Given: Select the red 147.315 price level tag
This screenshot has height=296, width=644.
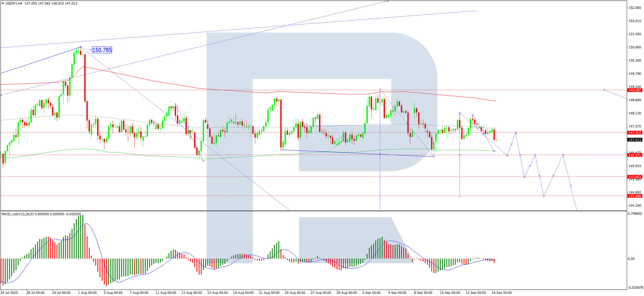Looking at the screenshot, I should pyautogui.click(x=635, y=133).
